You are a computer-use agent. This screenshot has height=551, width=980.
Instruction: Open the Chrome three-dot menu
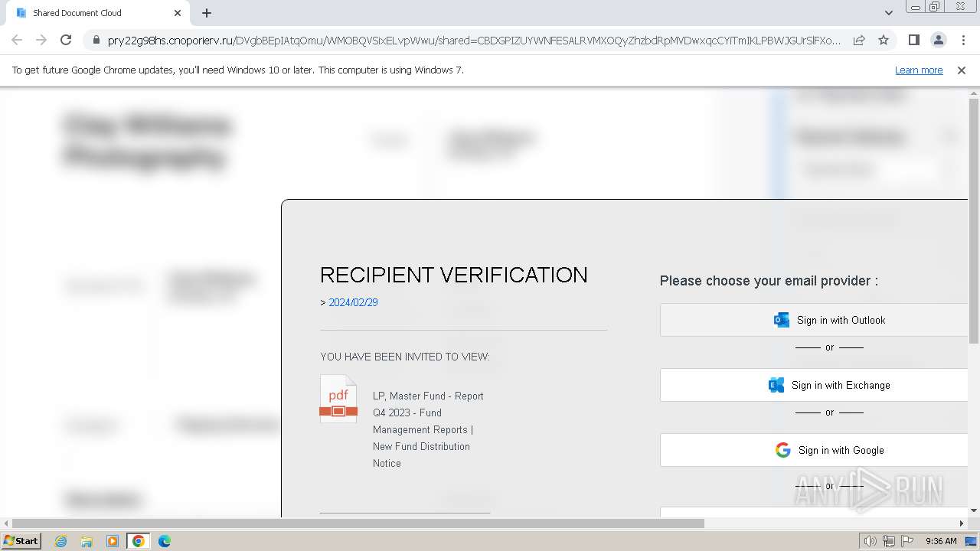pyautogui.click(x=963, y=40)
